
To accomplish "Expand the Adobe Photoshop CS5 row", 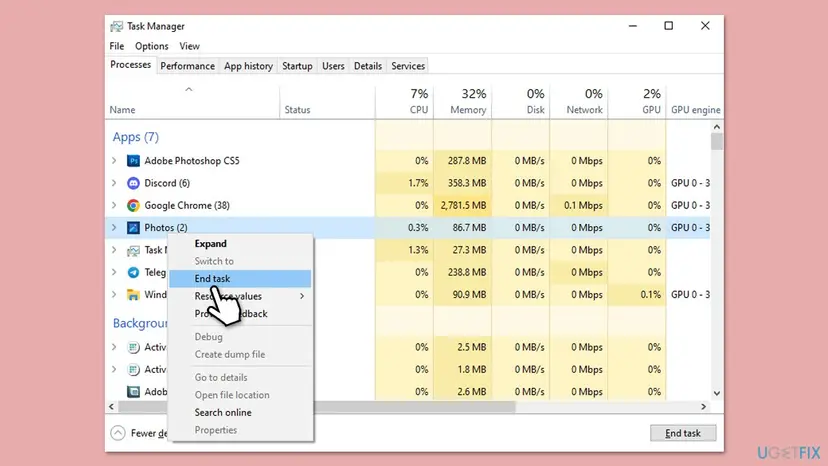I will point(114,161).
